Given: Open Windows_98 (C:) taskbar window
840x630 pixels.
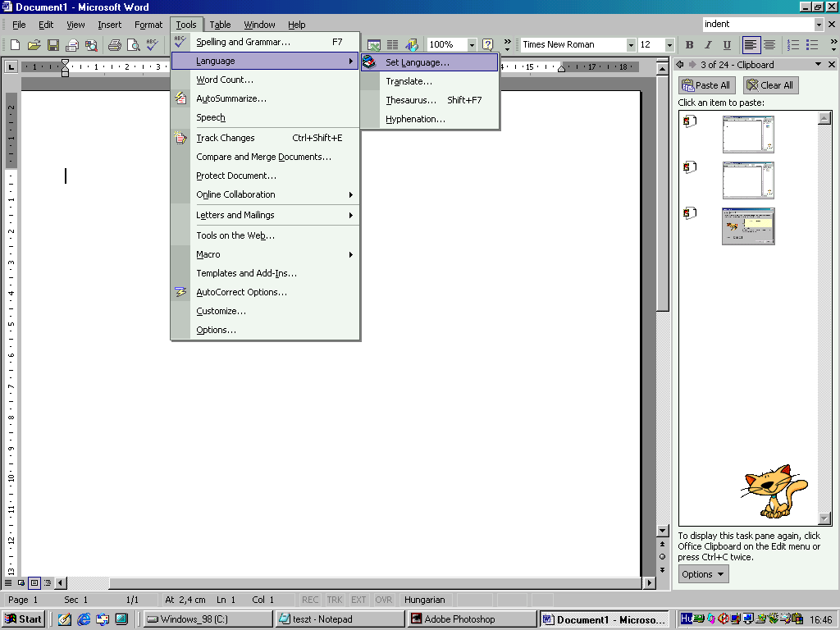Looking at the screenshot, I should pos(208,619).
